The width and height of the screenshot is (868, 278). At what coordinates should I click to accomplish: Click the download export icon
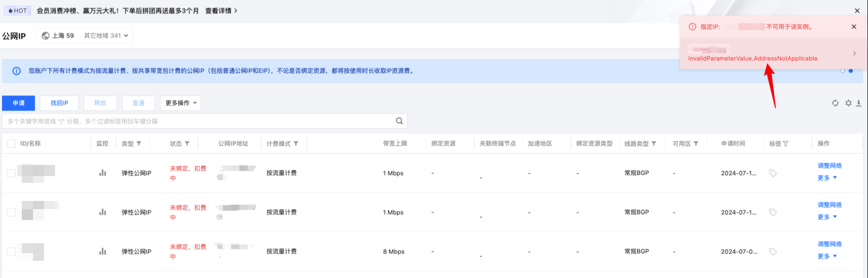point(858,103)
